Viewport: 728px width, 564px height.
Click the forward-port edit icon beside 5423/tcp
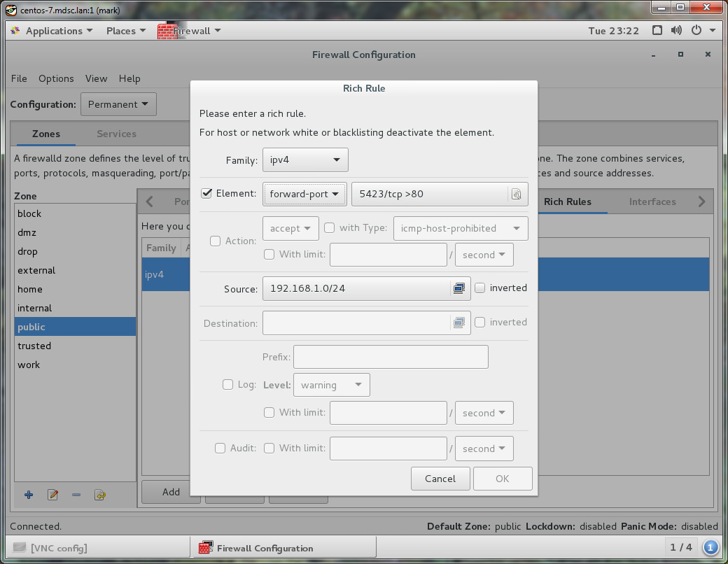click(x=516, y=194)
